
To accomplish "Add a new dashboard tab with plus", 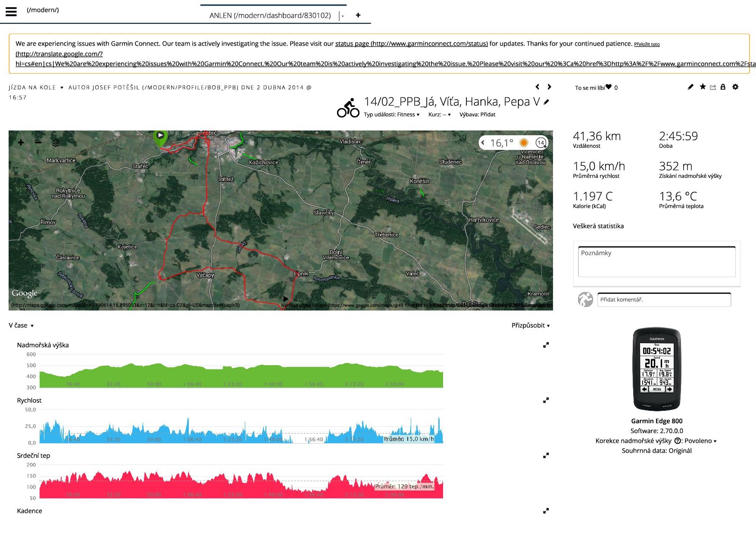I will (358, 16).
